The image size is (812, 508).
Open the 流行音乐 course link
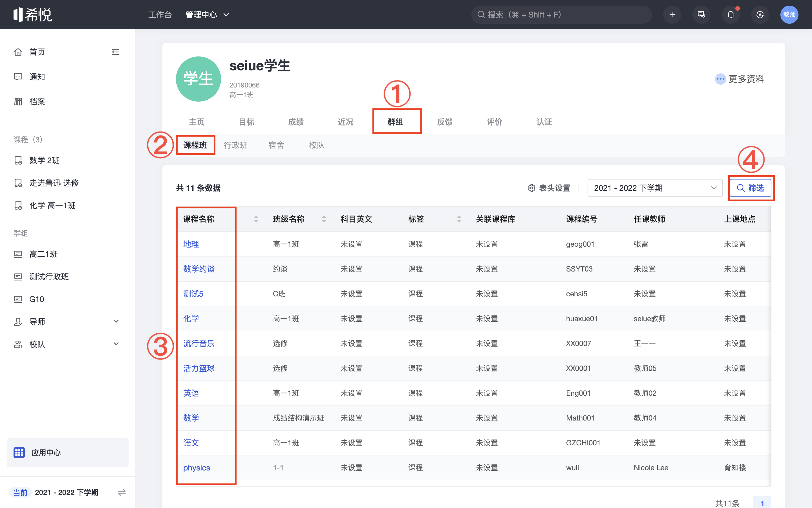(x=199, y=344)
